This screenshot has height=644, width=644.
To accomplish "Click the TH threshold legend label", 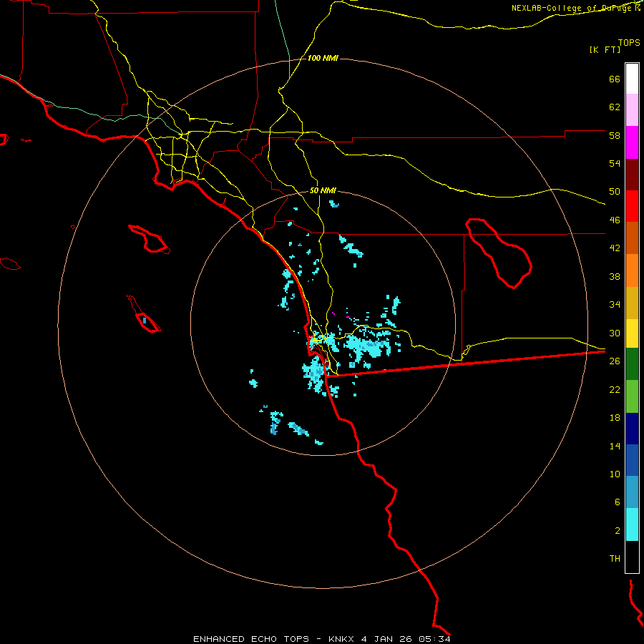I will (615, 559).
